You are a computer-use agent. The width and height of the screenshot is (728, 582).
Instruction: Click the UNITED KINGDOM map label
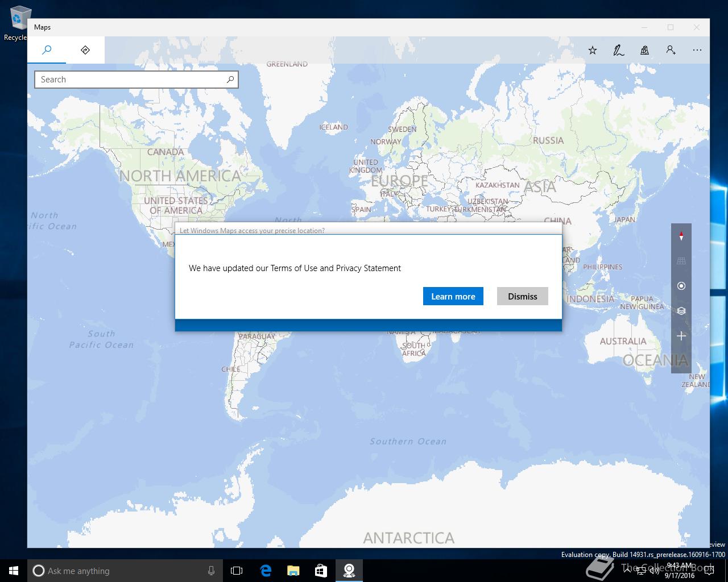(x=366, y=166)
